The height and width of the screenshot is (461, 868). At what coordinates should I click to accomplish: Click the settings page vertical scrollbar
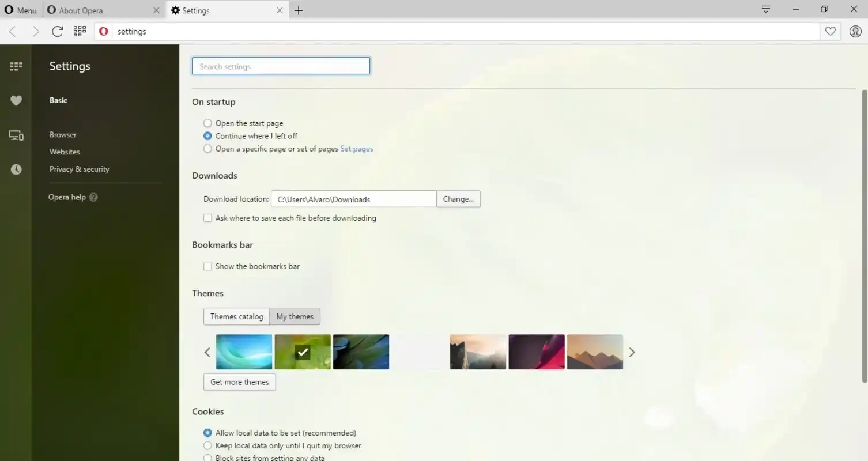(864, 236)
